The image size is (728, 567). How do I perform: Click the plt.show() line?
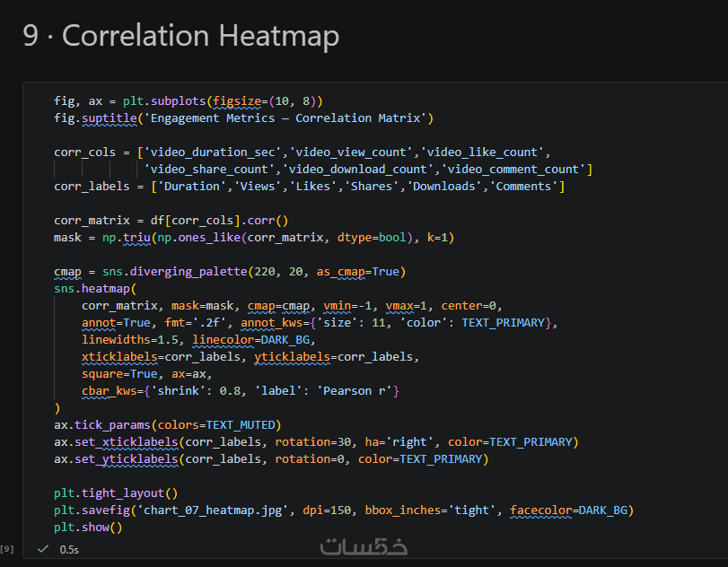click(88, 528)
